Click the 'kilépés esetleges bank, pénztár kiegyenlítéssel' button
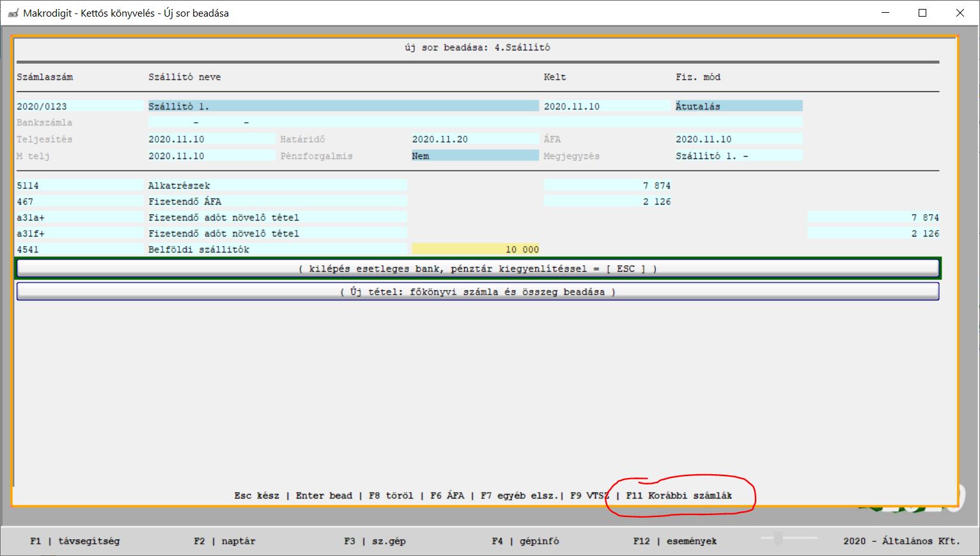 click(x=478, y=268)
